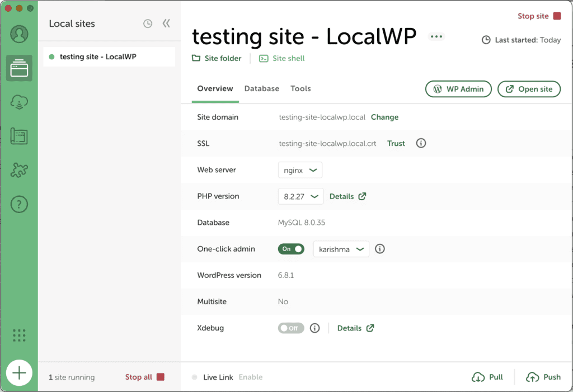Enable Live Link
This screenshot has height=392, width=573.
click(x=251, y=377)
